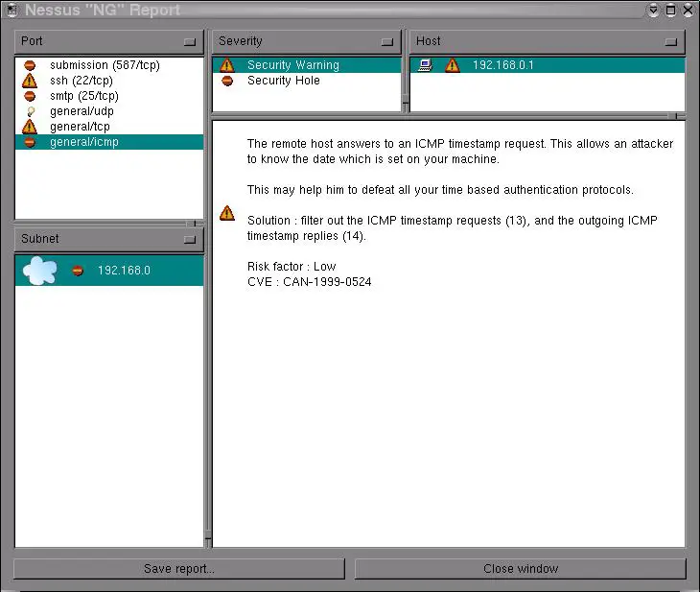Screen dimensions: 700x592
Task: Click the Close window button
Action: (x=521, y=569)
